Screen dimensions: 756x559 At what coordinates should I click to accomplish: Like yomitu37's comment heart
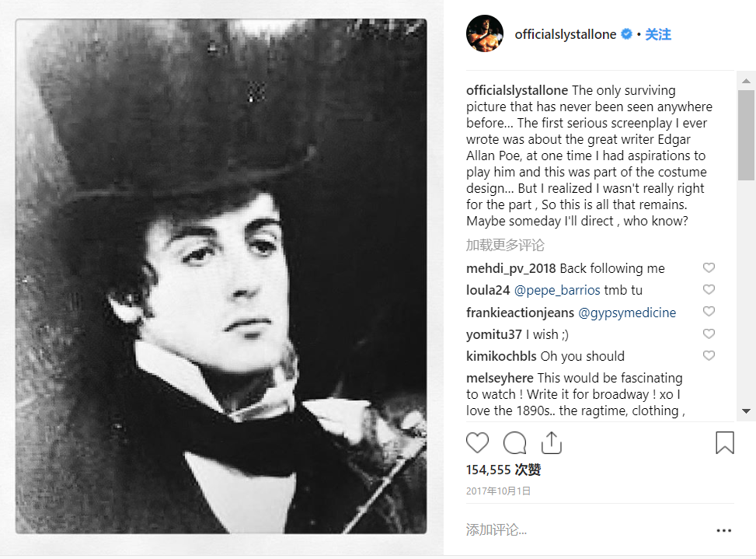click(x=709, y=334)
